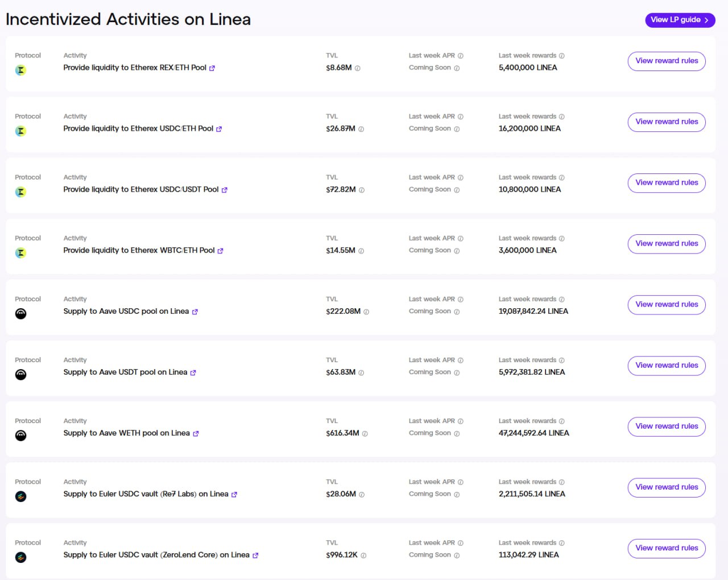728x580 pixels.
Task: Select the 113,042.29 LINEA rewards value
Action: (529, 554)
